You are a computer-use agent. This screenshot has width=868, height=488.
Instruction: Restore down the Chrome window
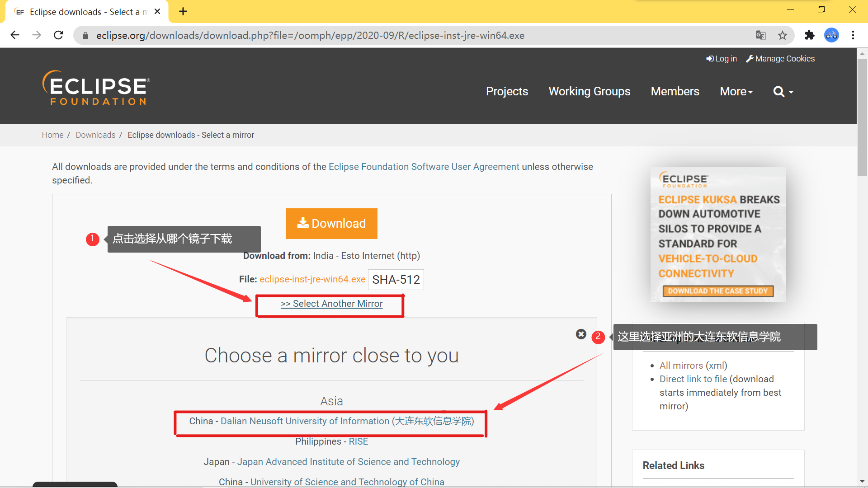(x=821, y=9)
